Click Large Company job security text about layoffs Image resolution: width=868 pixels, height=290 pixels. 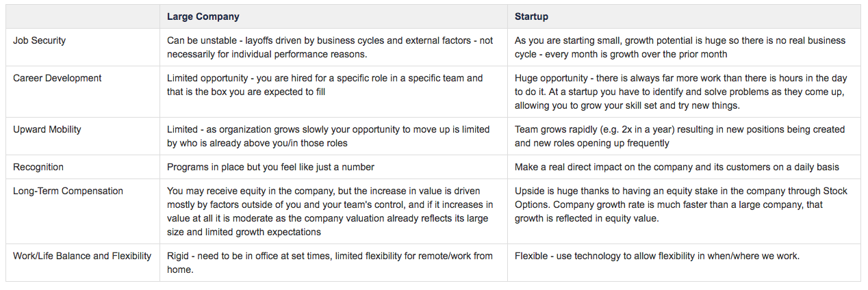tap(329, 47)
